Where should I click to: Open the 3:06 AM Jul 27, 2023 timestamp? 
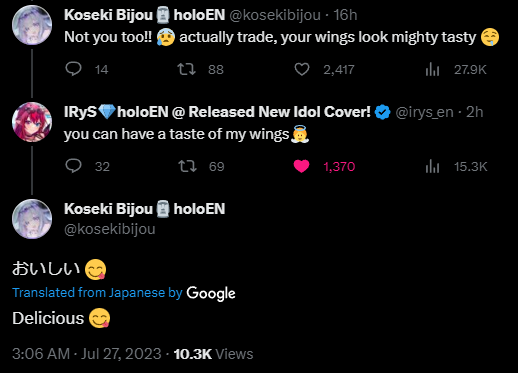point(87,354)
